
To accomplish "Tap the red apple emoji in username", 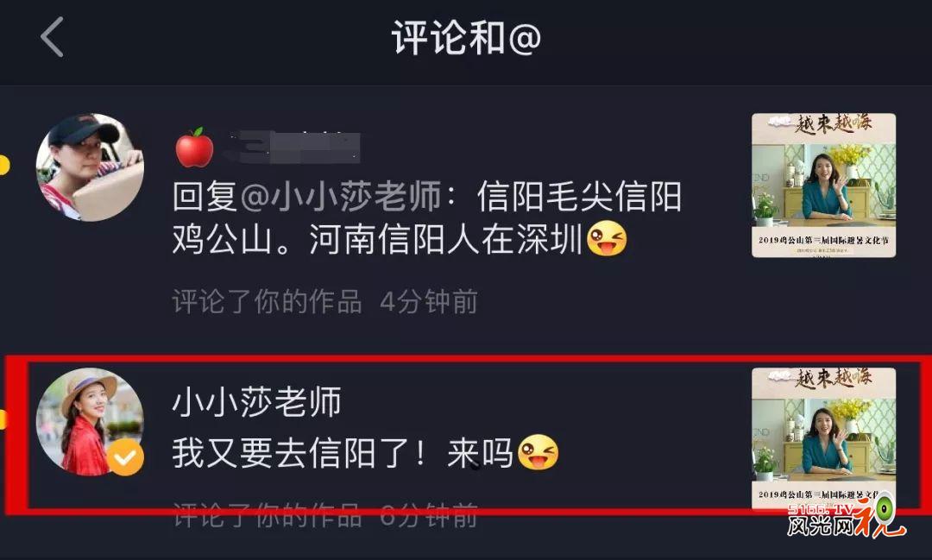I will pyautogui.click(x=194, y=148).
